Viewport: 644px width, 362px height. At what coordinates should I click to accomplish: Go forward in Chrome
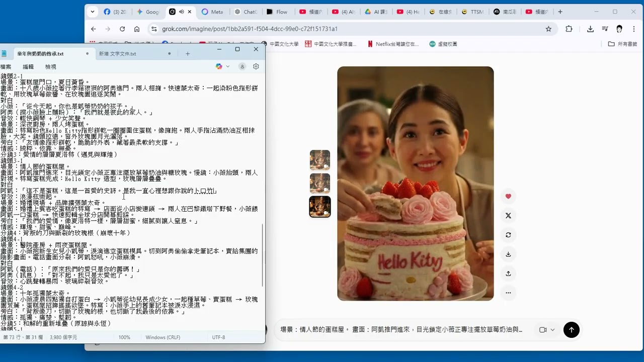108,29
